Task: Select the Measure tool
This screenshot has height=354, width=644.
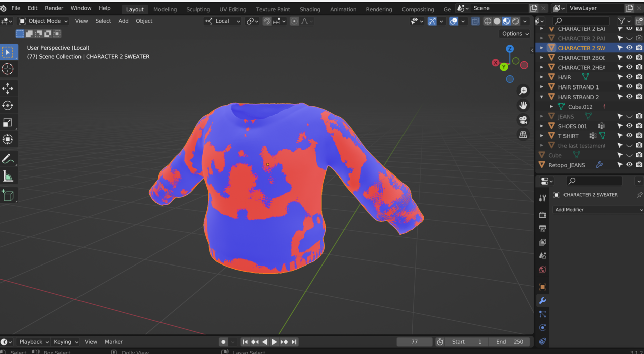Action: [8, 176]
